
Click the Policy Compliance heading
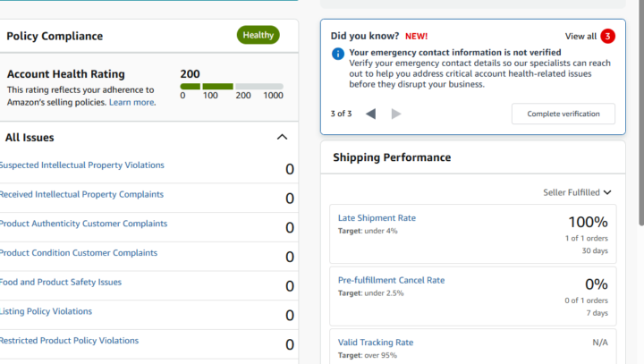click(x=55, y=36)
